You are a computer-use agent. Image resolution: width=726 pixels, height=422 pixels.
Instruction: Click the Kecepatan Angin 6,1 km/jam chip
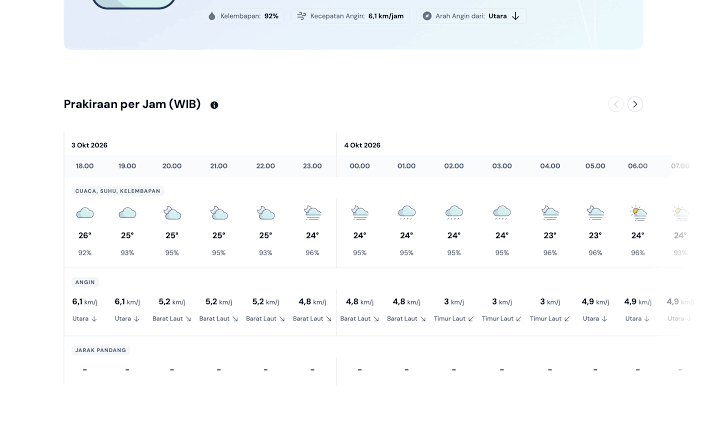(350, 16)
